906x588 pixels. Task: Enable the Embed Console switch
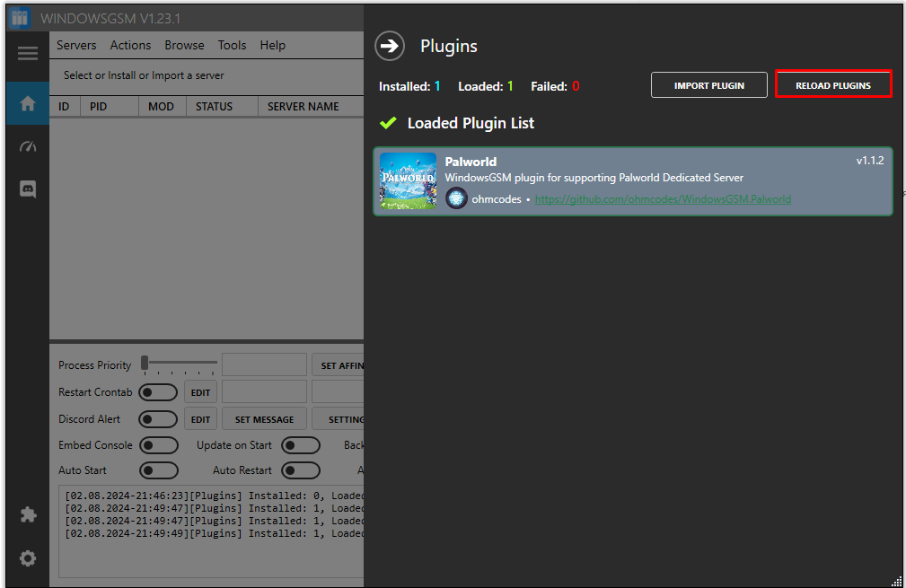pos(158,445)
